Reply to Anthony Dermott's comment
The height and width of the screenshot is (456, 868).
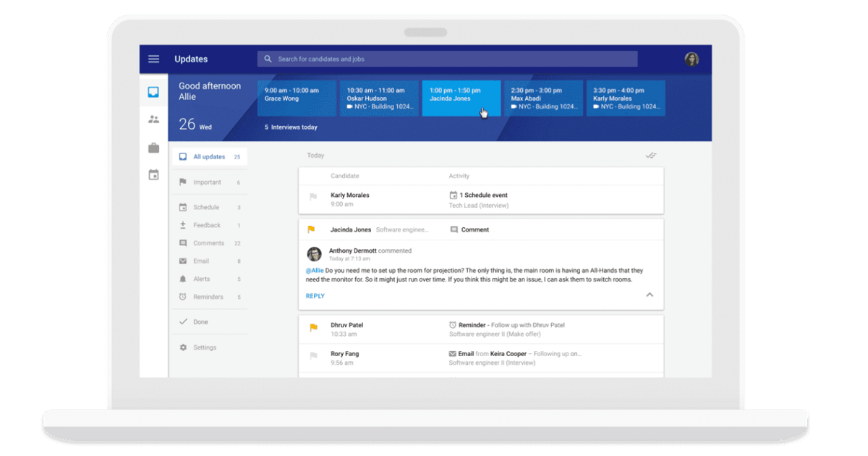point(315,296)
